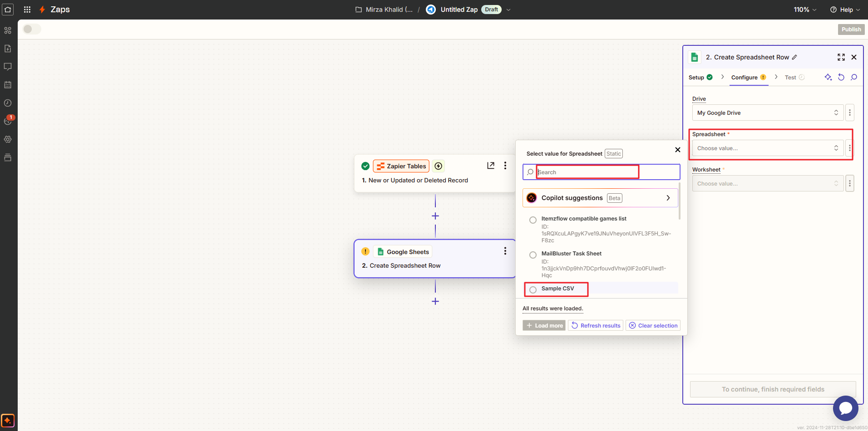The image size is (868, 431).
Task: Open settings gear icon in left sidebar
Action: [x=8, y=139]
